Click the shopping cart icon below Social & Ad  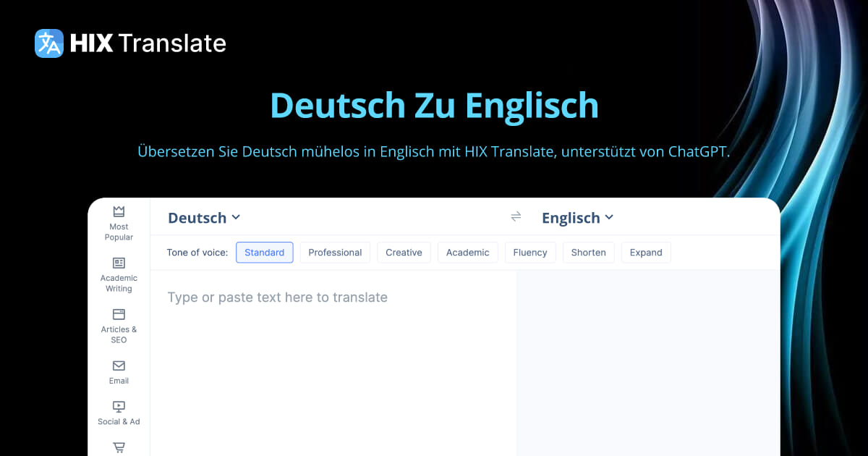[x=118, y=447]
